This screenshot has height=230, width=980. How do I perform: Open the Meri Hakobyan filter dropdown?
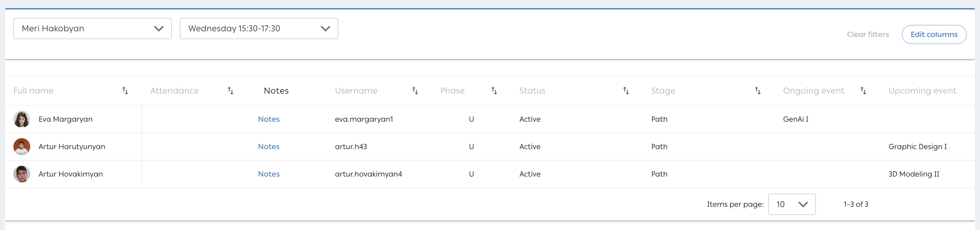click(92, 28)
